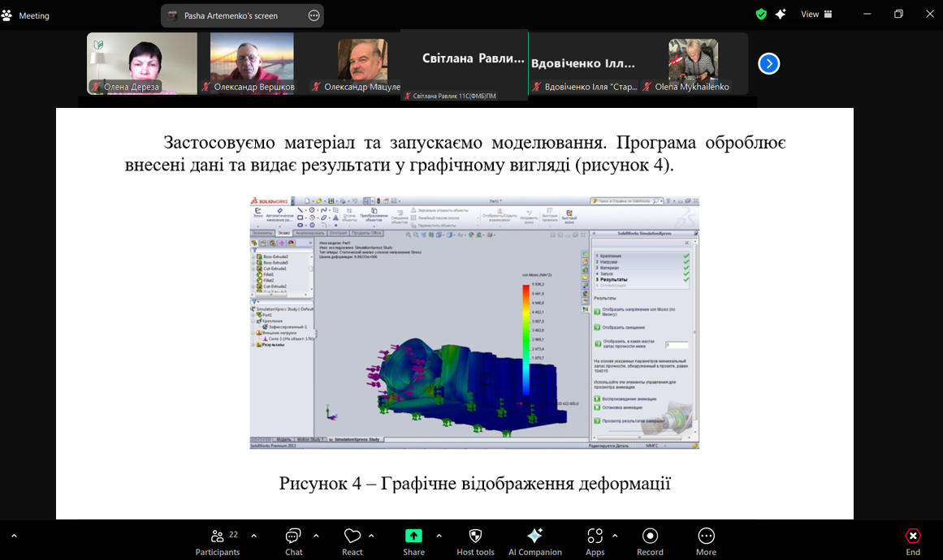This screenshot has height=560, width=943.
Task: Open the Apps panel
Action: tap(595, 541)
